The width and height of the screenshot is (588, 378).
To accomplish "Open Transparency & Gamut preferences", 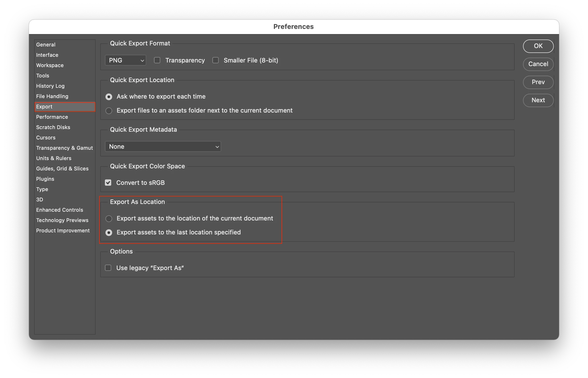I will (64, 148).
